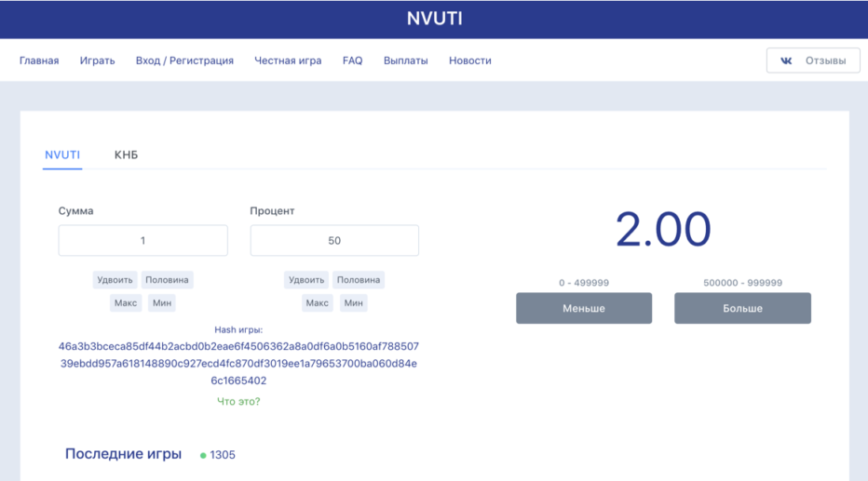Click the Последние игры heading
The image size is (868, 481).
click(x=124, y=454)
